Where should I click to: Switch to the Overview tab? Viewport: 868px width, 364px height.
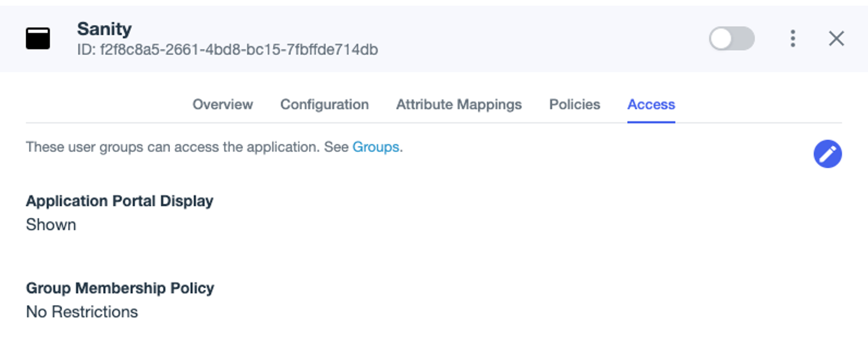(x=222, y=104)
